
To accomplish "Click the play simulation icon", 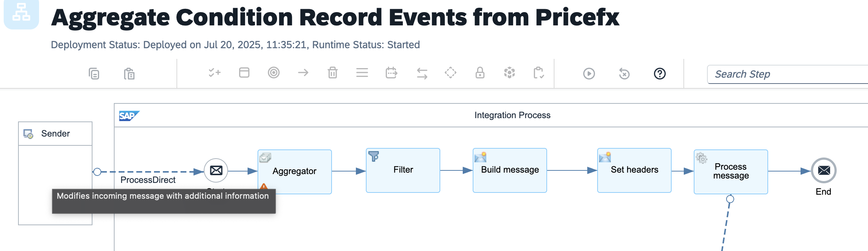I will [x=589, y=74].
